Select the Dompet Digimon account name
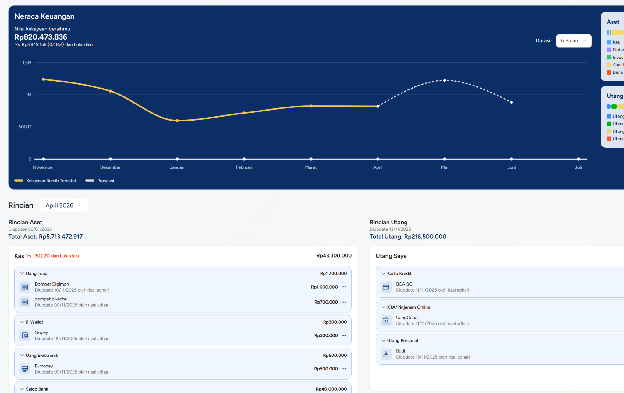 pos(52,284)
